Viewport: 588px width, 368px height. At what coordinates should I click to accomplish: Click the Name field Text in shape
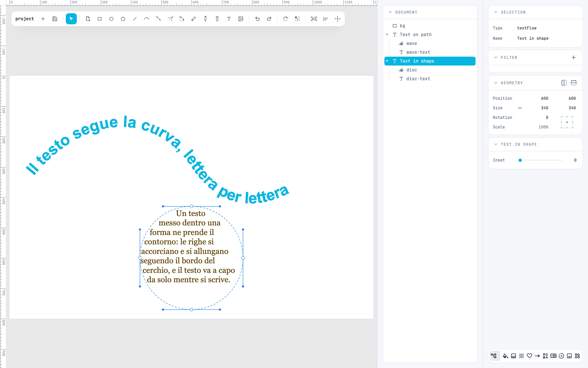[x=533, y=38]
